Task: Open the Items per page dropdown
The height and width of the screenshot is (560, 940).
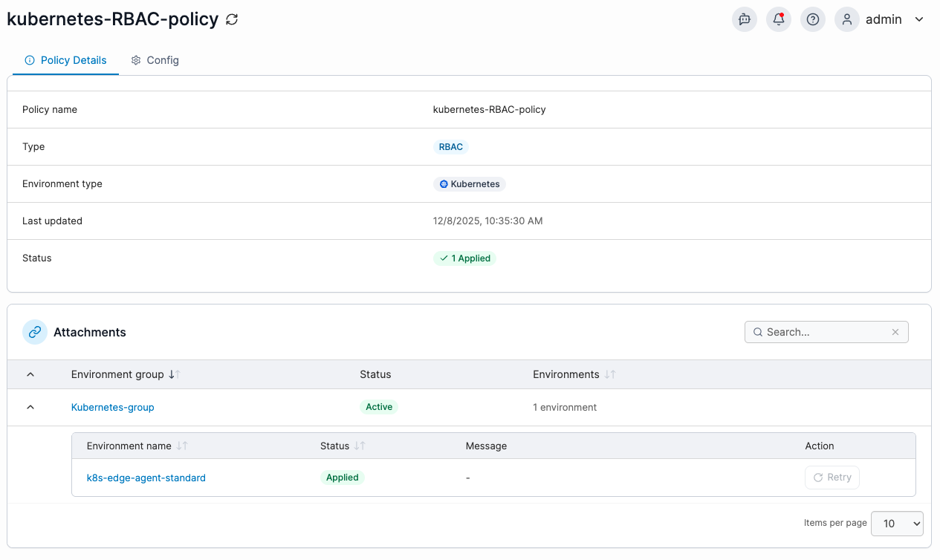Action: point(897,524)
